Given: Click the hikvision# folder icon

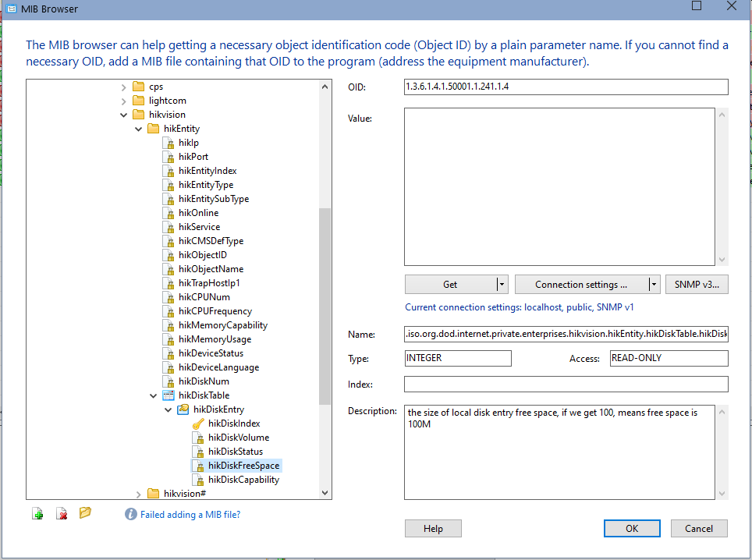Looking at the screenshot, I should [x=153, y=494].
